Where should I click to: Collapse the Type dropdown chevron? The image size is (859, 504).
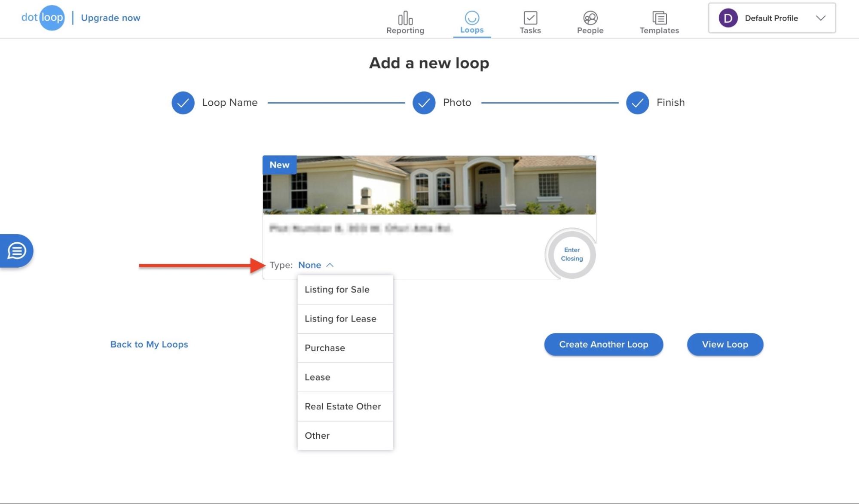330,265
